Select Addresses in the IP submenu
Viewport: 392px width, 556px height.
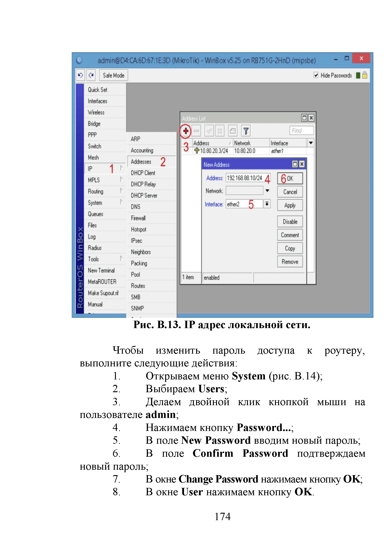(152, 162)
